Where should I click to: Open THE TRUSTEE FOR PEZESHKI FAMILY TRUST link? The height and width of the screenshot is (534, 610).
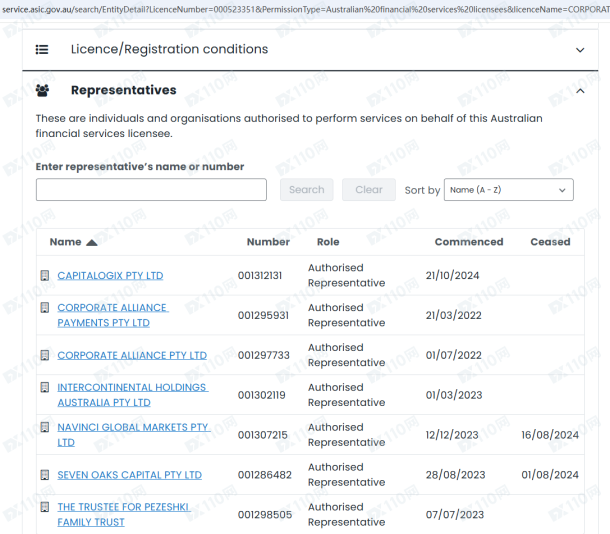tap(123, 515)
